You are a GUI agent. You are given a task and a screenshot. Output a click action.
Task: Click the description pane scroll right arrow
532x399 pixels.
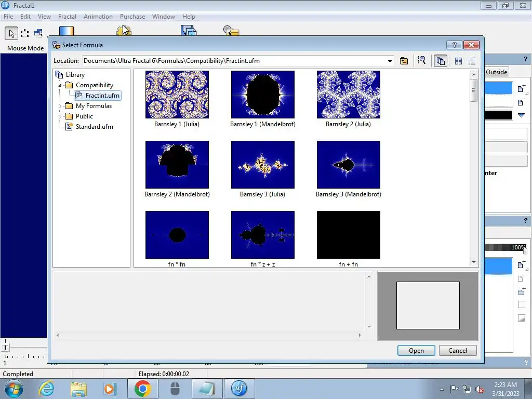coord(360,335)
